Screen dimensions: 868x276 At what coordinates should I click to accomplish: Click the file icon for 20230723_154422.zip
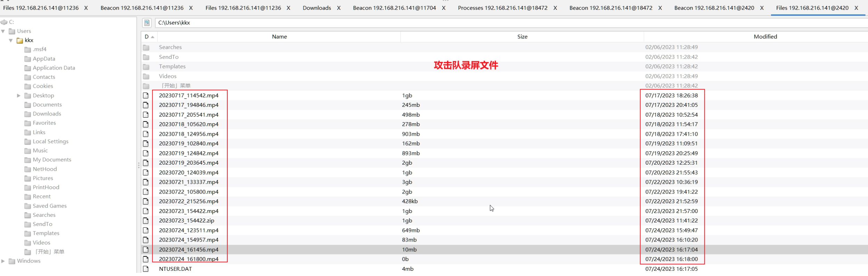(x=146, y=221)
